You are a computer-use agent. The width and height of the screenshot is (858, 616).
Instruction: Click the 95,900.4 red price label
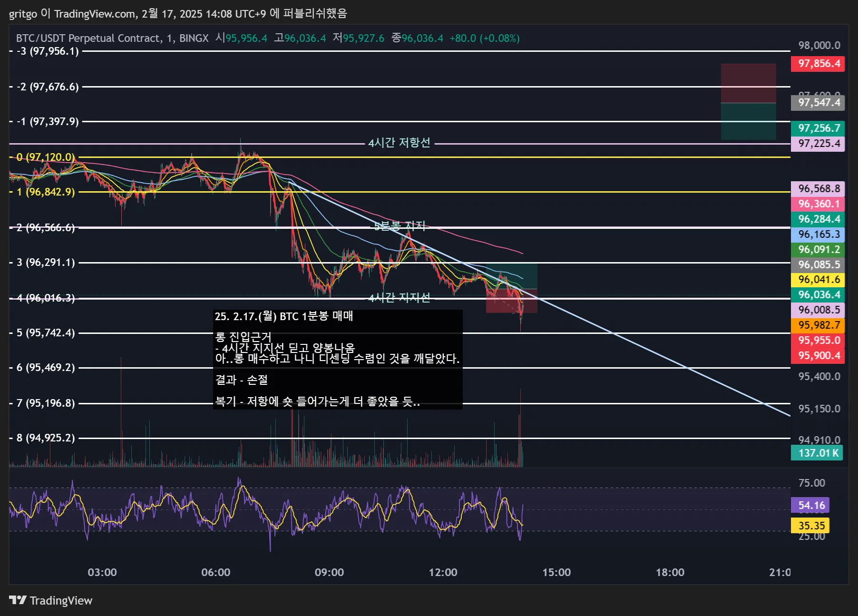pos(818,356)
